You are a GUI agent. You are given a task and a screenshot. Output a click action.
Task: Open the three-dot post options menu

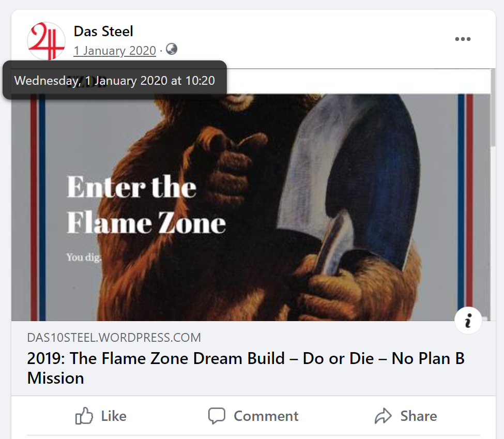click(463, 39)
